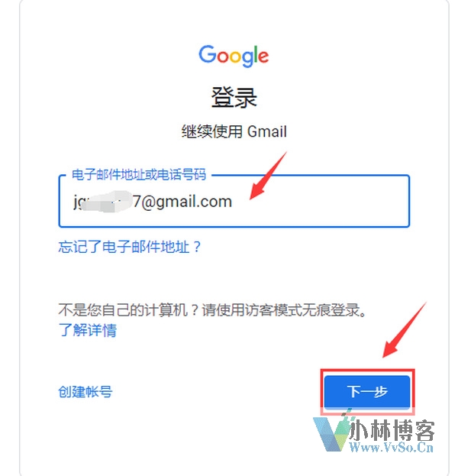Select the 创建帐号 link
Image resolution: width=458 pixels, height=476 pixels.
85,392
